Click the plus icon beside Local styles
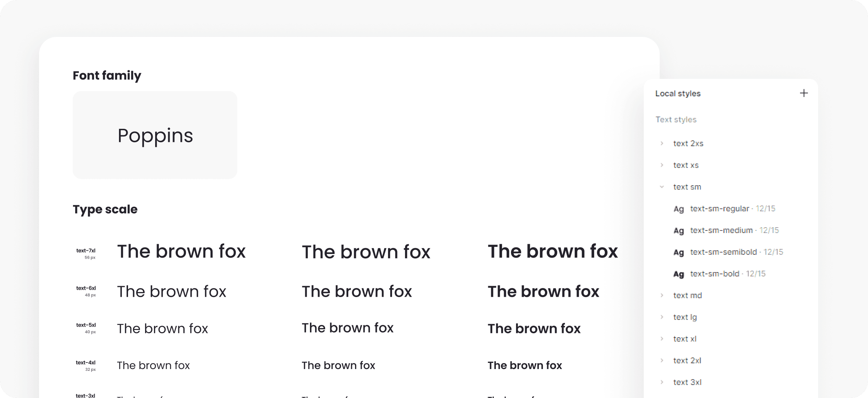Screen dimensions: 868x398 804,93
